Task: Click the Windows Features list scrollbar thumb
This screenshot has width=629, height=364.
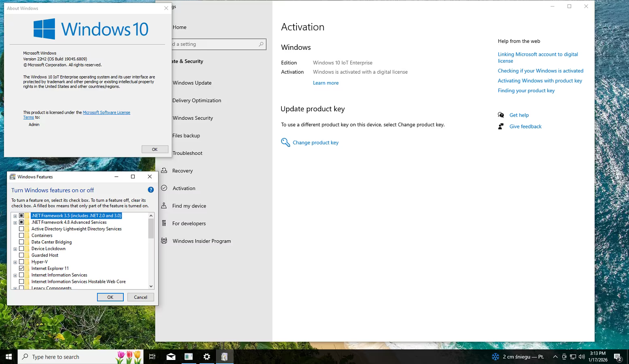Action: pos(151,229)
